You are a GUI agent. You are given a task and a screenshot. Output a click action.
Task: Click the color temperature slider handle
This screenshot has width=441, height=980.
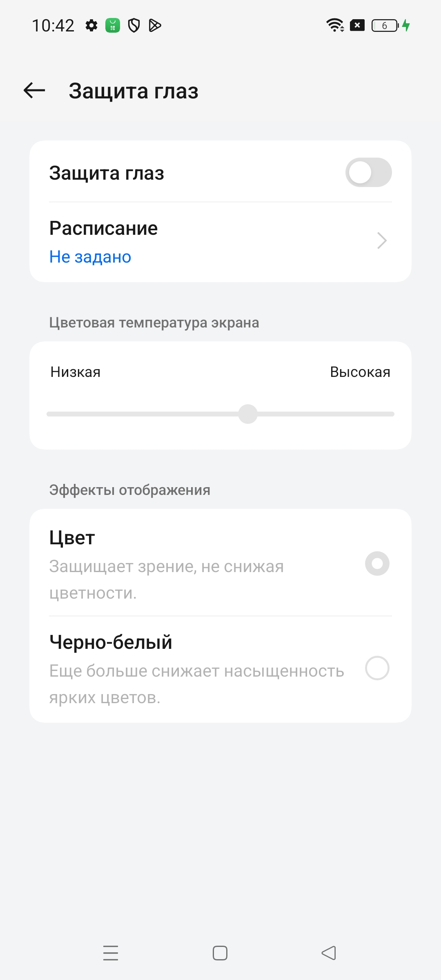pyautogui.click(x=248, y=414)
